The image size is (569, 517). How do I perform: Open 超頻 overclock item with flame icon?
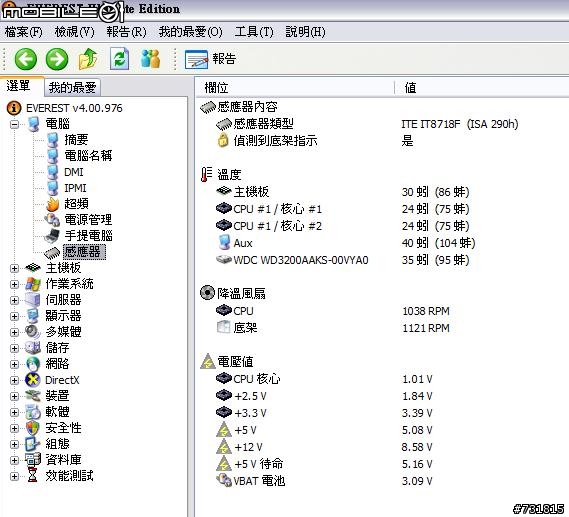point(76,204)
